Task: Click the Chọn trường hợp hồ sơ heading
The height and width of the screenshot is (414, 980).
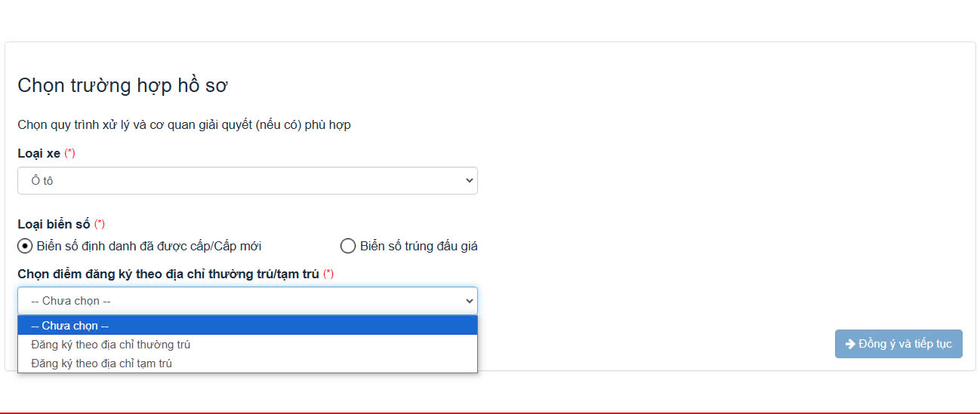Action: pyautogui.click(x=123, y=85)
